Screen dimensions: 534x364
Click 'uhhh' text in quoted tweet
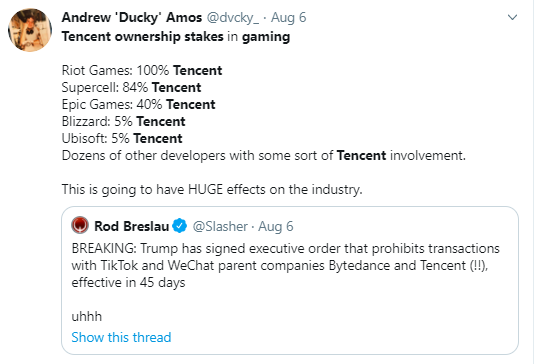87,317
